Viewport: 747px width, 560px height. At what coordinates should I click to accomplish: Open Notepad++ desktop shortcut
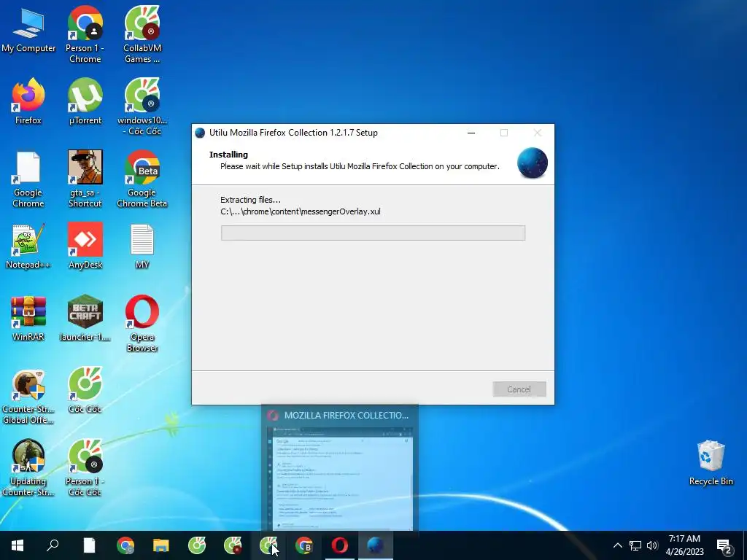tap(28, 246)
